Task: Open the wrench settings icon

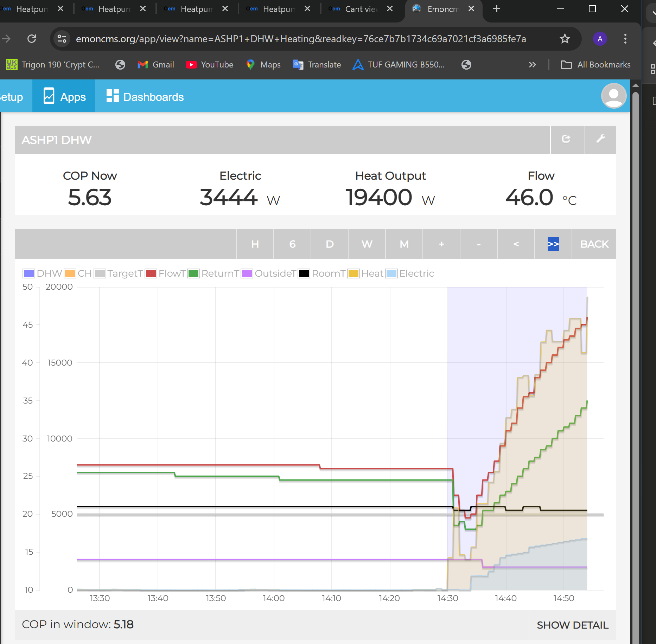Action: [x=600, y=139]
